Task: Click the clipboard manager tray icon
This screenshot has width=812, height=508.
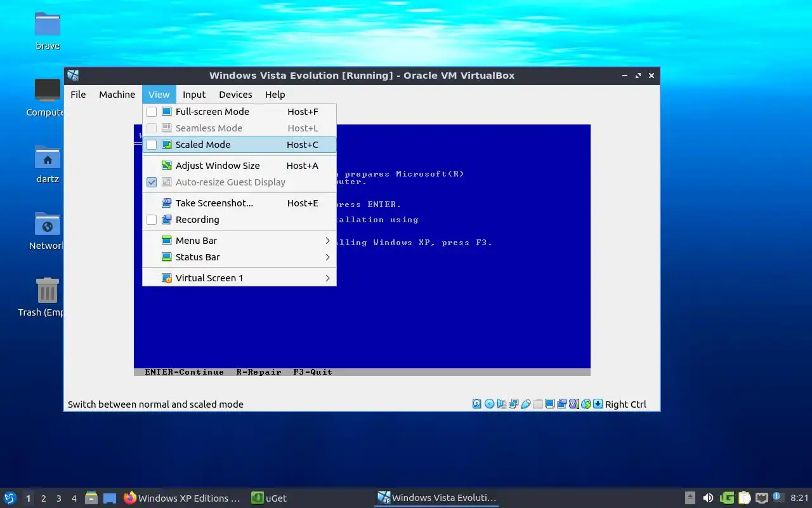Action: (x=745, y=498)
